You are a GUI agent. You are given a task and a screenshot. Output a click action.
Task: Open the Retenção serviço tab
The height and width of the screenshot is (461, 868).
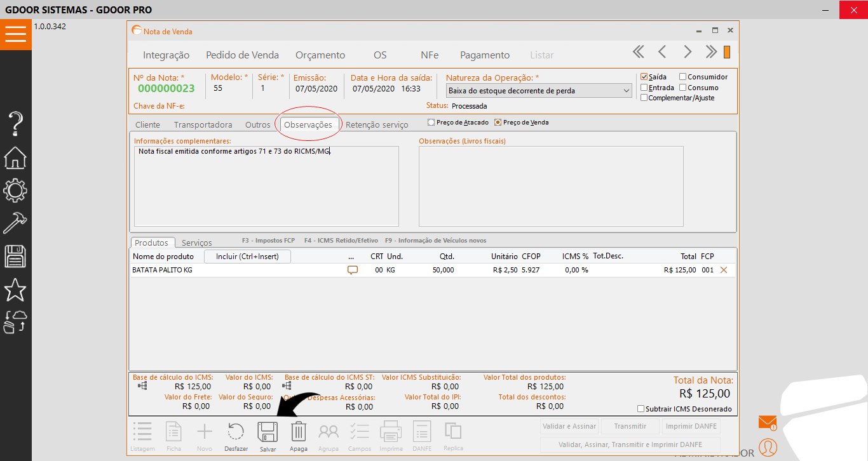pyautogui.click(x=377, y=124)
